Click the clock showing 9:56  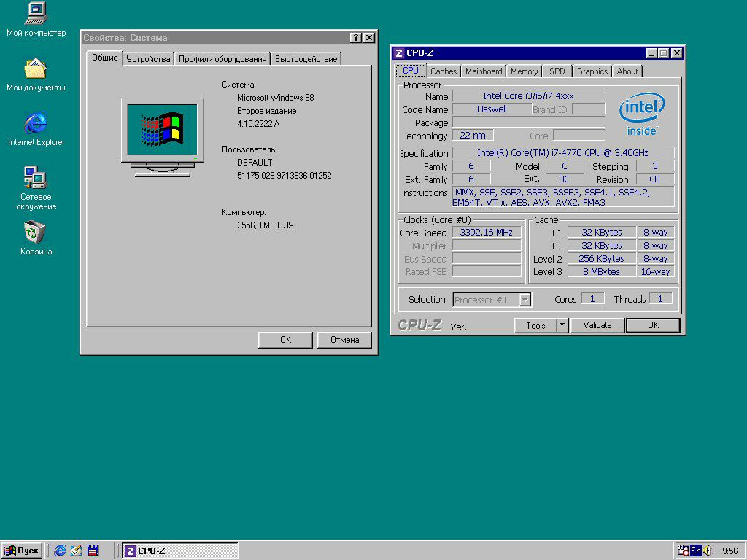pyautogui.click(x=729, y=551)
